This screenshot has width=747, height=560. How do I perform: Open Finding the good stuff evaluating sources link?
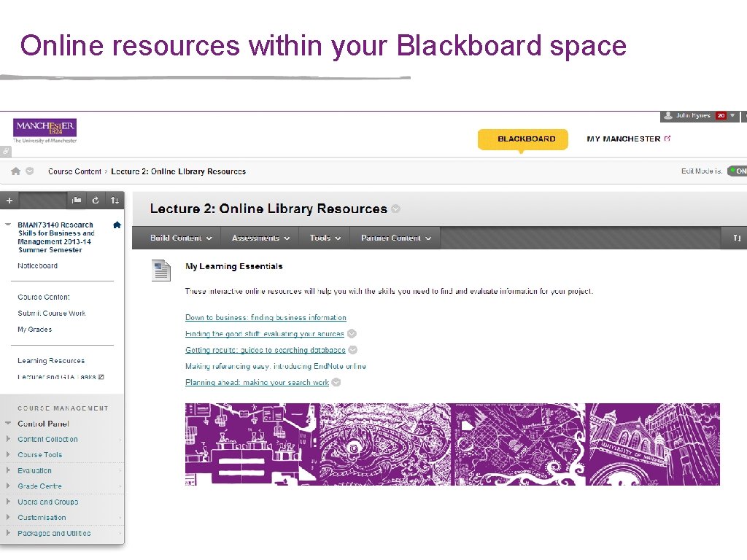tap(264, 334)
